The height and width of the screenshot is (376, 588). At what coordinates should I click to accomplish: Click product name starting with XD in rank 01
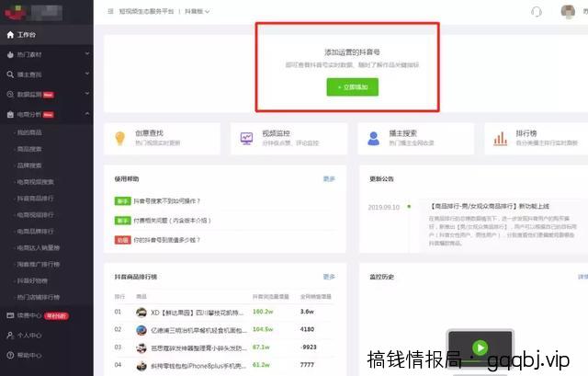(x=197, y=313)
